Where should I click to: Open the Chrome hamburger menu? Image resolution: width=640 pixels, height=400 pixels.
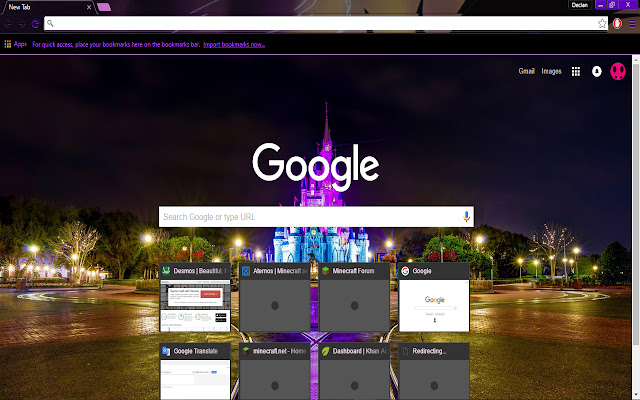(x=632, y=24)
